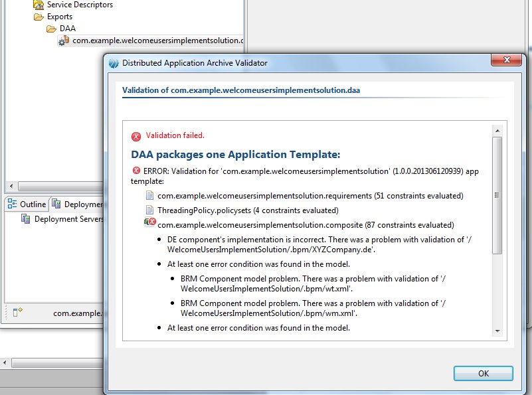Click left arrow of project tree horizontal scrollbar

[11, 186]
